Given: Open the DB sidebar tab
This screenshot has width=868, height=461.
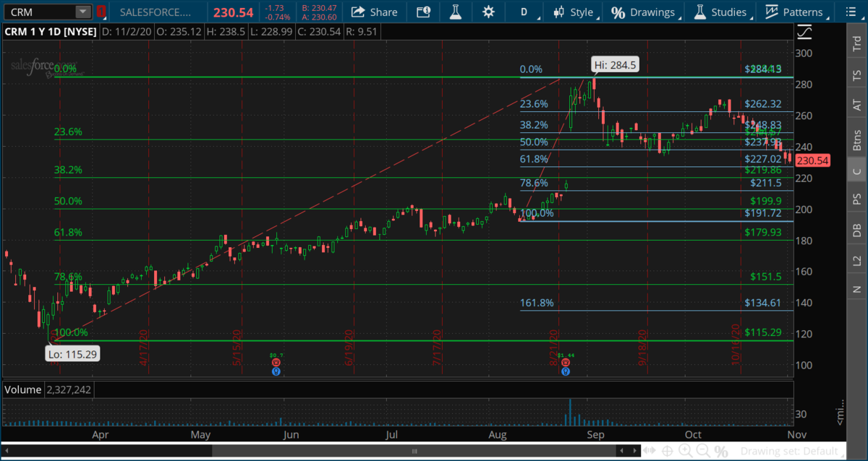Looking at the screenshot, I should click(857, 231).
